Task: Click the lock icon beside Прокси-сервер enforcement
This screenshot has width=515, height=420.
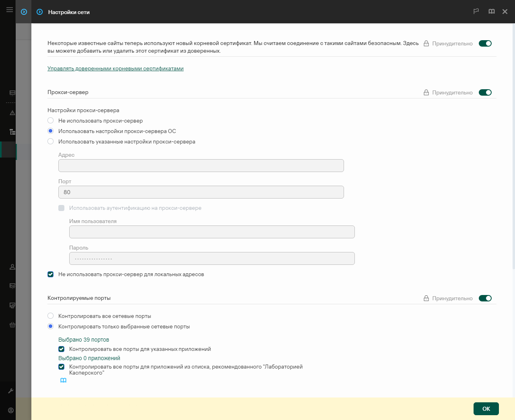Action: click(x=426, y=92)
